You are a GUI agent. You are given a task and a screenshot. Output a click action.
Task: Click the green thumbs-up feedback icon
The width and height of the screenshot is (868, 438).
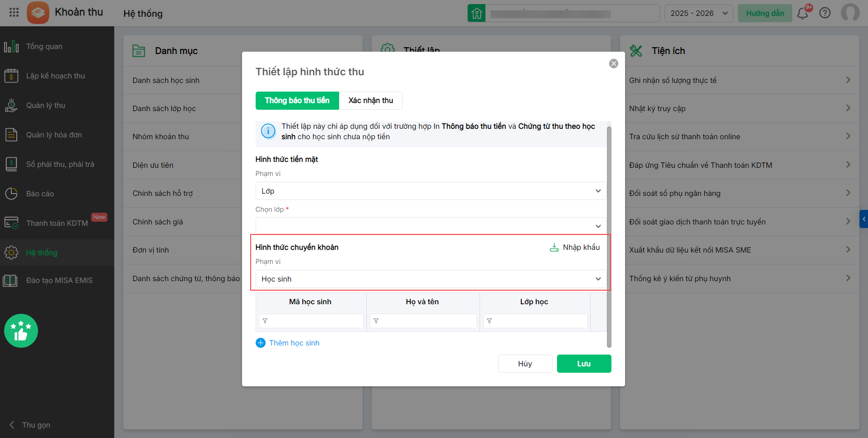(21, 331)
